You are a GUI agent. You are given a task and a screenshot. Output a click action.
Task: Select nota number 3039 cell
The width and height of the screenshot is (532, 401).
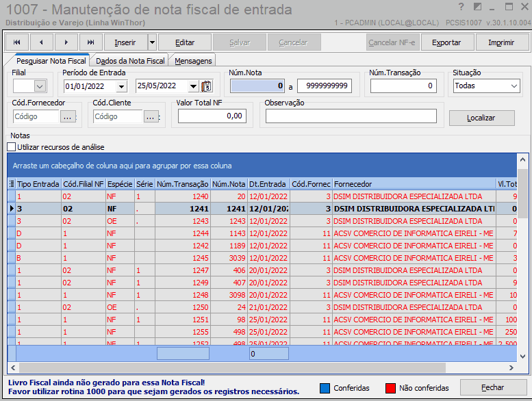pyautogui.click(x=229, y=258)
